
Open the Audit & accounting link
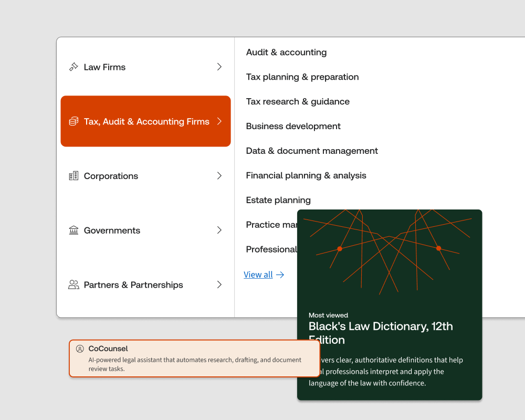286,52
